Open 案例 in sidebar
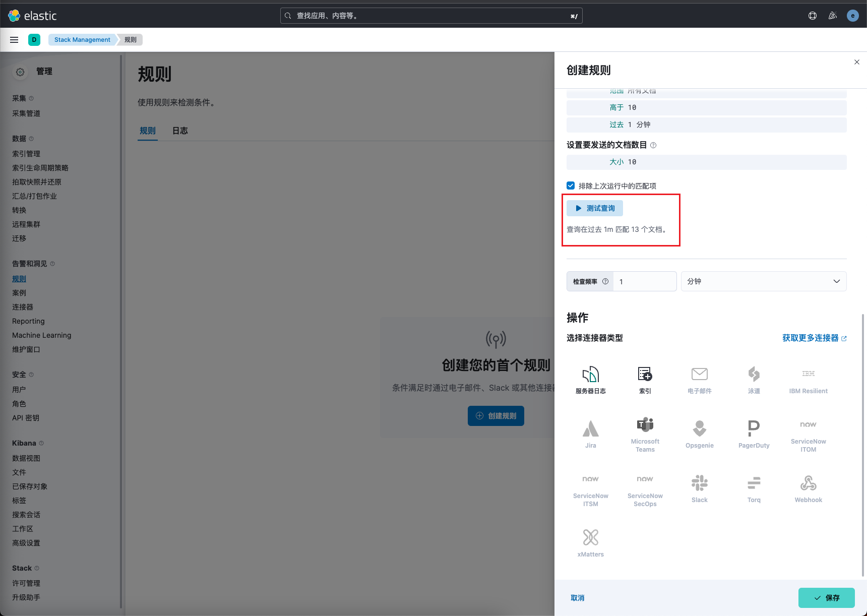Image resolution: width=867 pixels, height=616 pixels. pyautogui.click(x=19, y=293)
